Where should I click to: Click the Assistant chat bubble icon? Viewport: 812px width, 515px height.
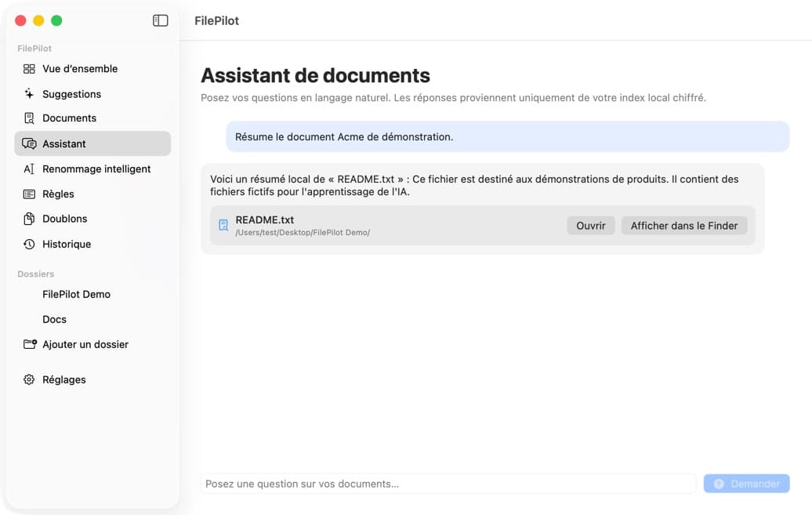click(x=29, y=143)
